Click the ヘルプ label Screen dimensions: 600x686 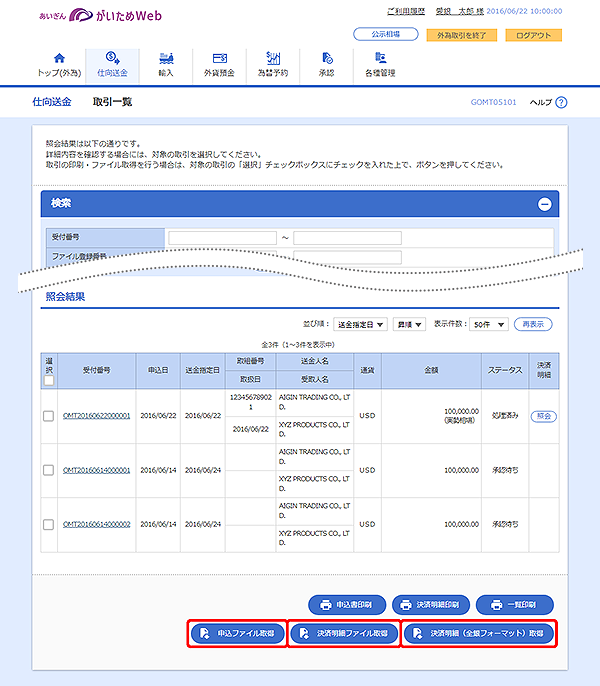[541, 102]
